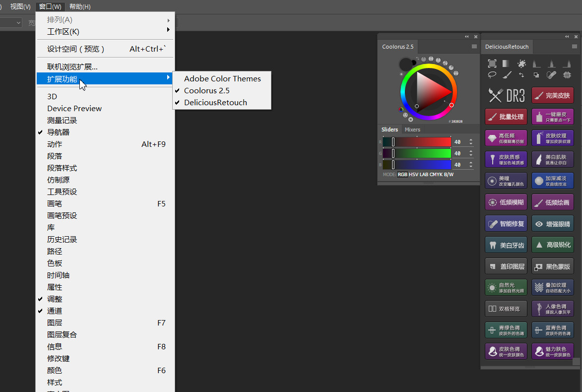Image resolution: width=582 pixels, height=392 pixels.
Task: Click the foreground color circle in Coolorus
Action: coord(406,65)
